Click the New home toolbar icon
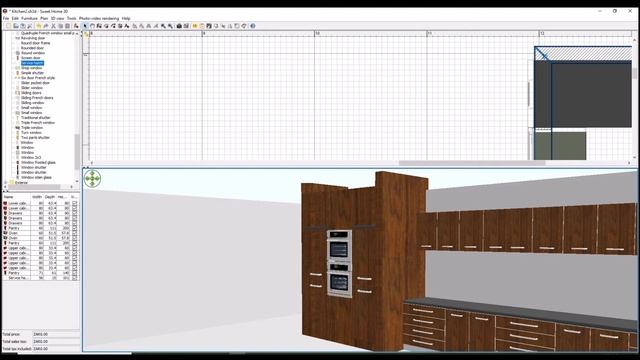640x360 pixels. [8, 26]
